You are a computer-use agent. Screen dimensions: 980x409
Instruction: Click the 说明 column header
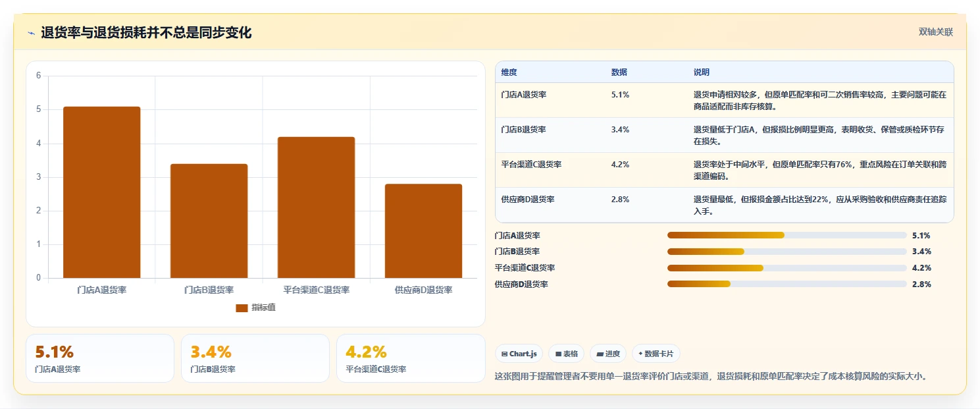[702, 72]
